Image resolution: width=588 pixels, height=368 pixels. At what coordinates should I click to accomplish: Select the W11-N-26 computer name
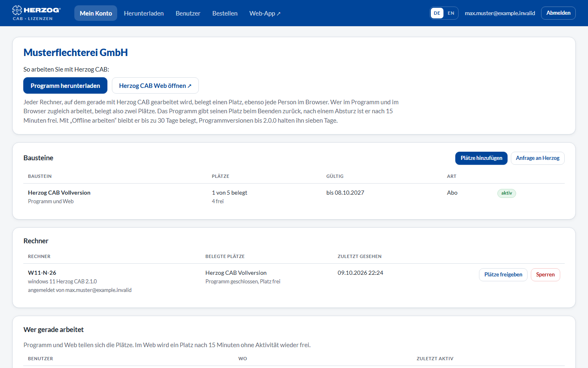pyautogui.click(x=42, y=273)
